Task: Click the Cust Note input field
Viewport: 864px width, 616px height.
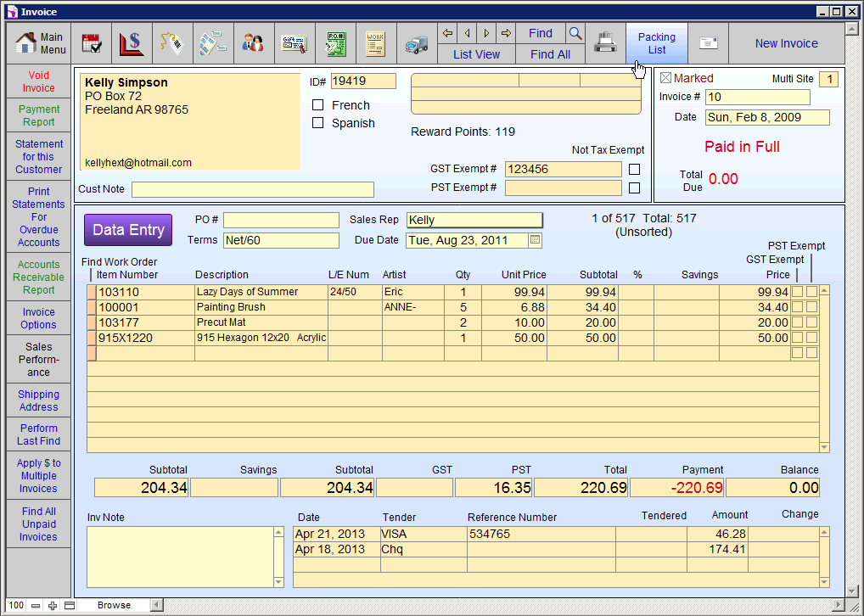Action: click(253, 189)
